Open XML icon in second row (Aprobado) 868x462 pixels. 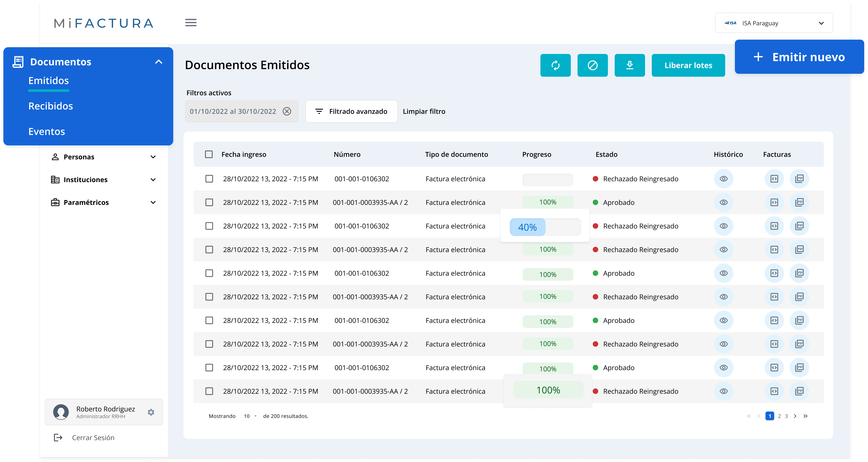[774, 202]
